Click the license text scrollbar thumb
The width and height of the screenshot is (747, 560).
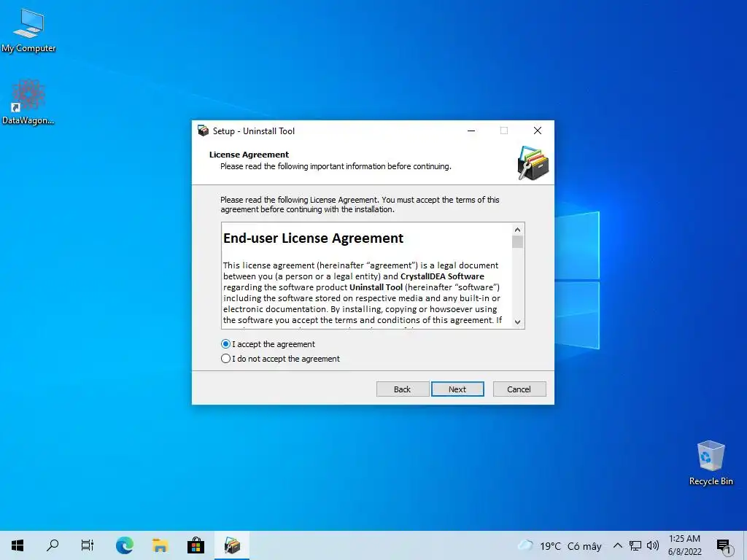click(517, 242)
